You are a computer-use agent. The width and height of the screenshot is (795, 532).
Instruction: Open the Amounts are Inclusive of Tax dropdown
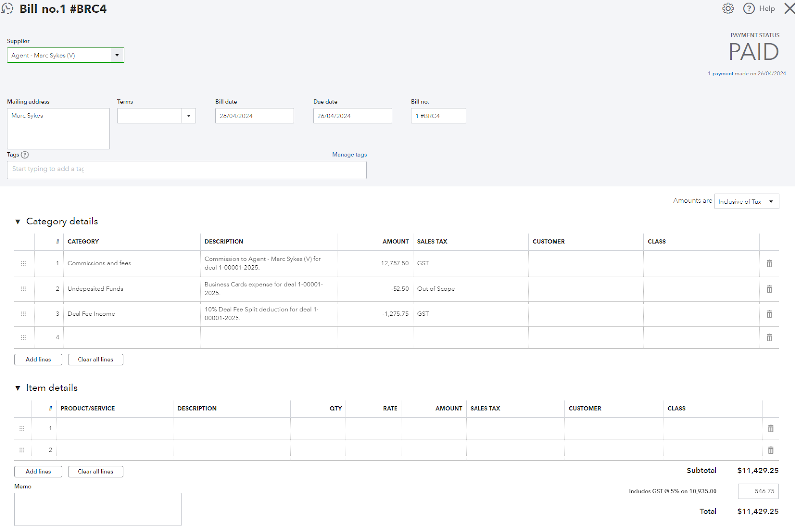coord(746,201)
